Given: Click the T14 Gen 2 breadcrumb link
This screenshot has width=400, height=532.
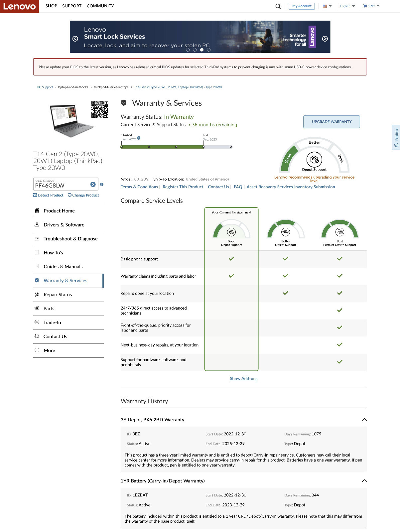Looking at the screenshot, I should [178, 87].
